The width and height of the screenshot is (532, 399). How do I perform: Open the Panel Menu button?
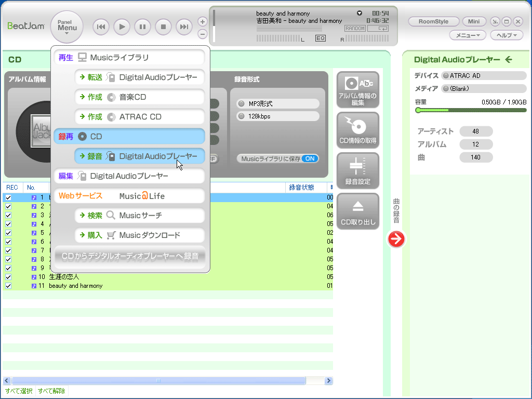pyautogui.click(x=67, y=27)
